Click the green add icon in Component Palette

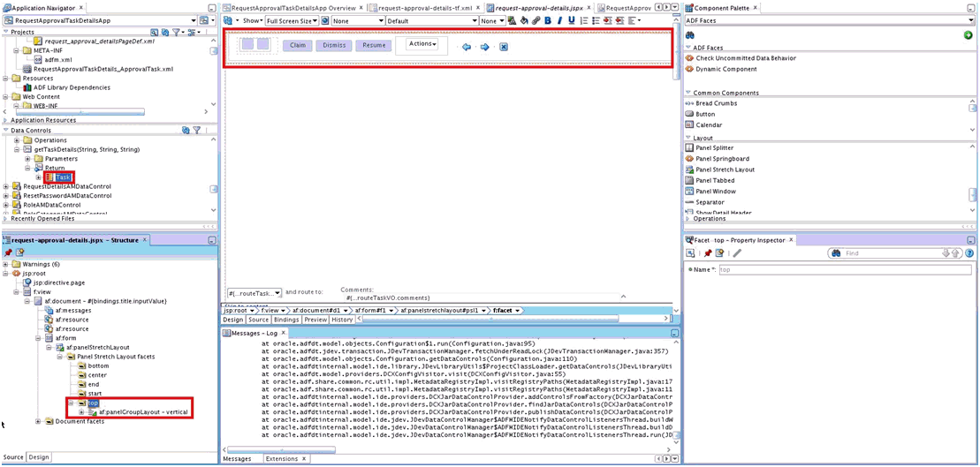click(x=969, y=35)
